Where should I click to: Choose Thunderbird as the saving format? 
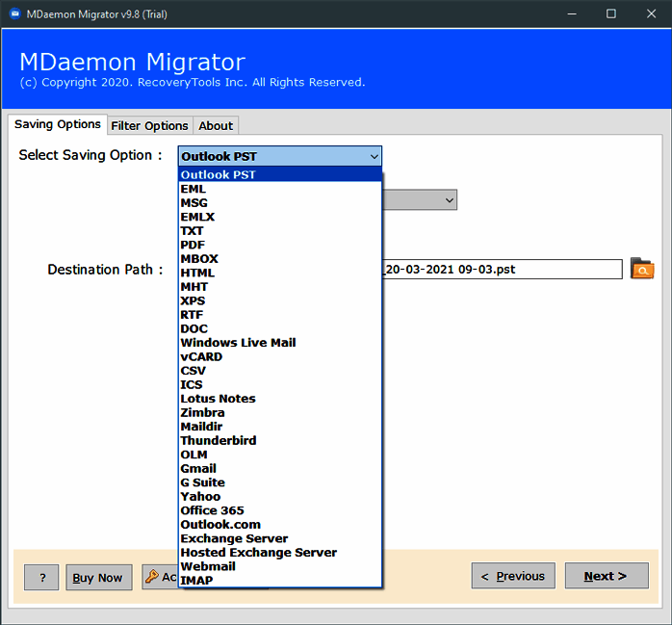[x=219, y=441]
